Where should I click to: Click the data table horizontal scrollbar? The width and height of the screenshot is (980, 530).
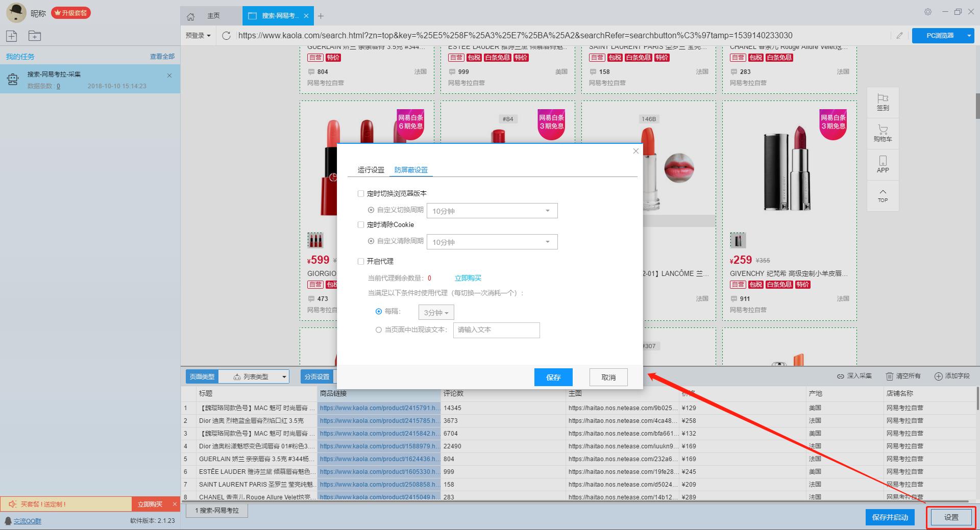tap(576, 501)
